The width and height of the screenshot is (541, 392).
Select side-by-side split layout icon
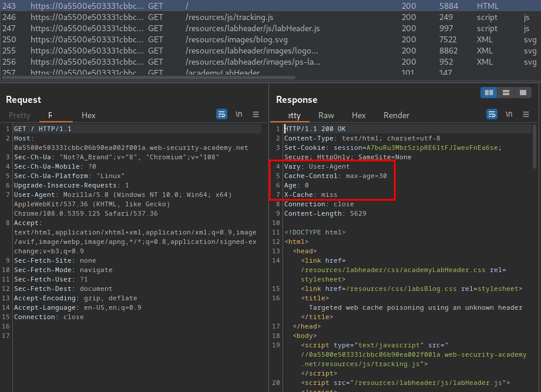(x=489, y=92)
